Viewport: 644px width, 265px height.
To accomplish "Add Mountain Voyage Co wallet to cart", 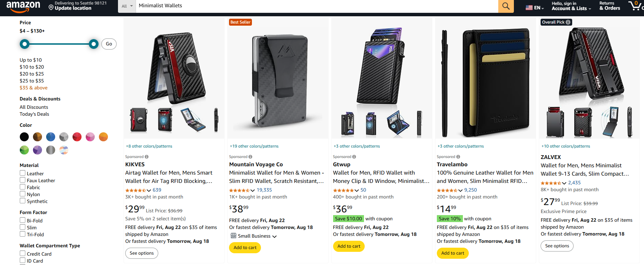I will (245, 248).
